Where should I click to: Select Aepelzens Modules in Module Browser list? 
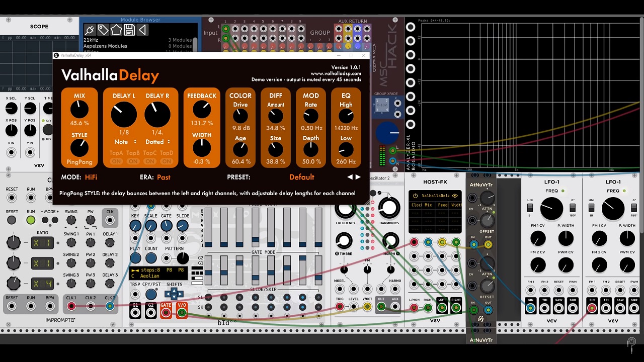(x=105, y=46)
